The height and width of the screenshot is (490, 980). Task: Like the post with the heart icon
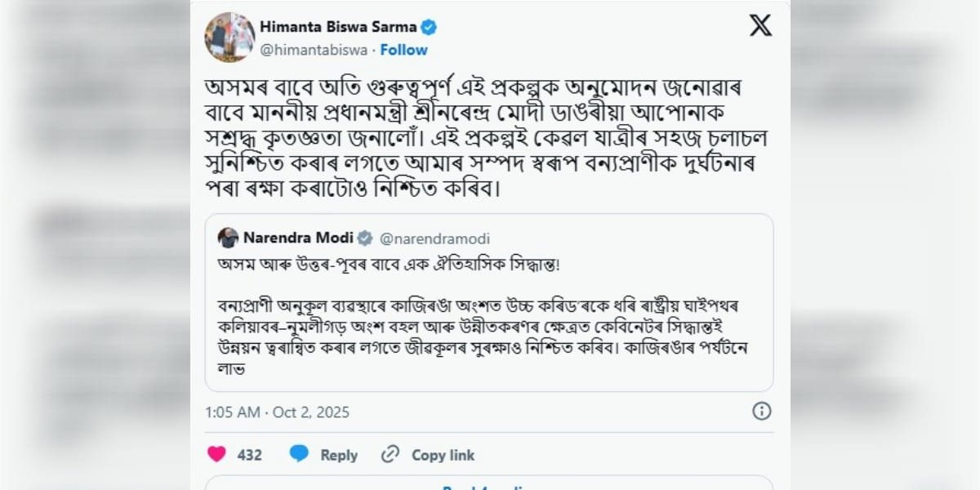coord(216,454)
